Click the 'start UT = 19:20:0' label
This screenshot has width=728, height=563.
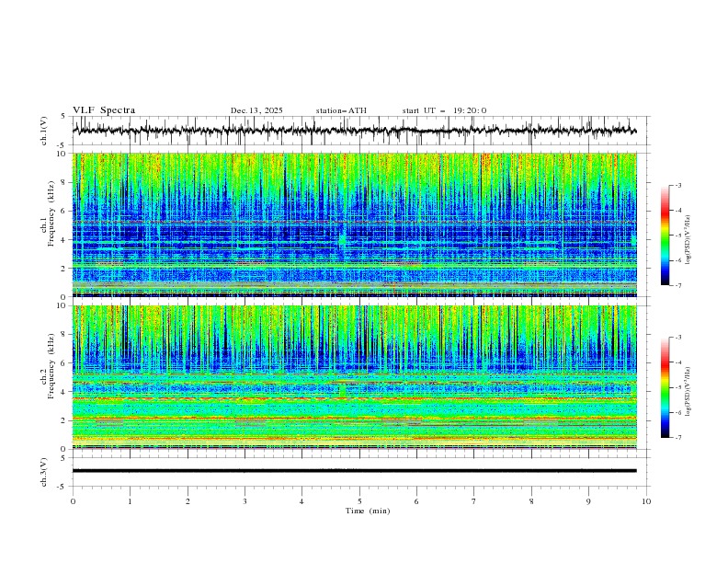444,110
